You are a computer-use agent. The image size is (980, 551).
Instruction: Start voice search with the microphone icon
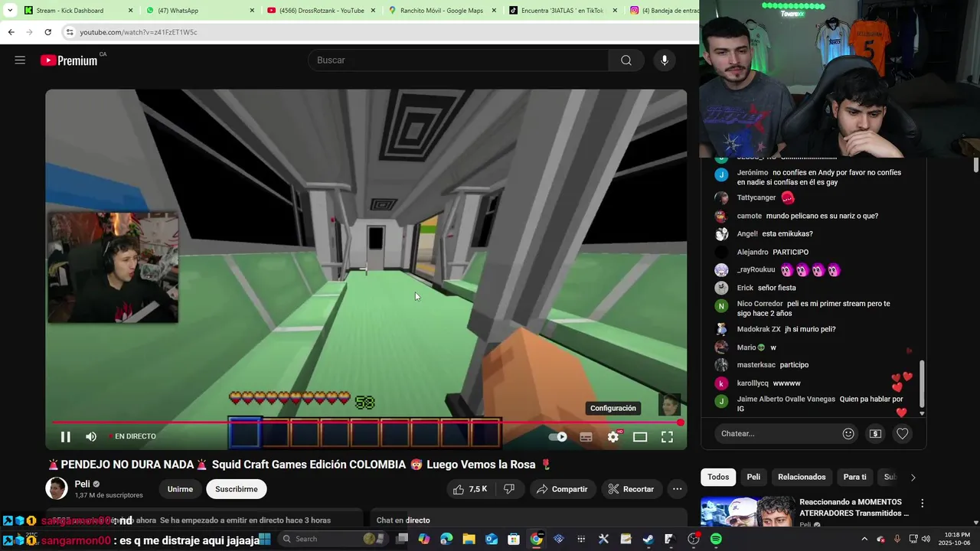pos(665,60)
